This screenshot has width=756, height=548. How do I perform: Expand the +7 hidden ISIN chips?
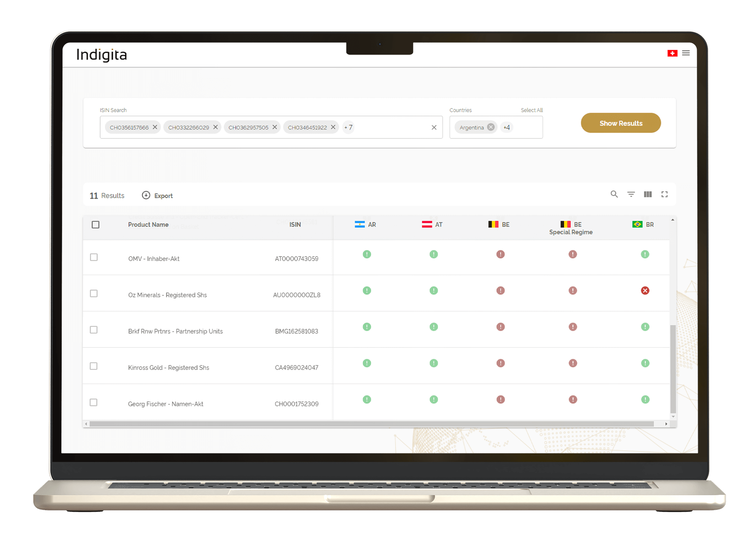(x=348, y=127)
